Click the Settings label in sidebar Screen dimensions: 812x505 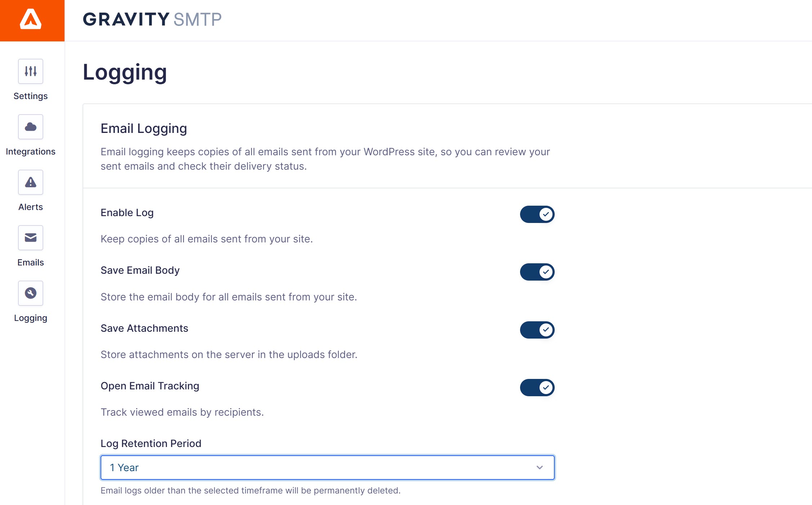(31, 96)
